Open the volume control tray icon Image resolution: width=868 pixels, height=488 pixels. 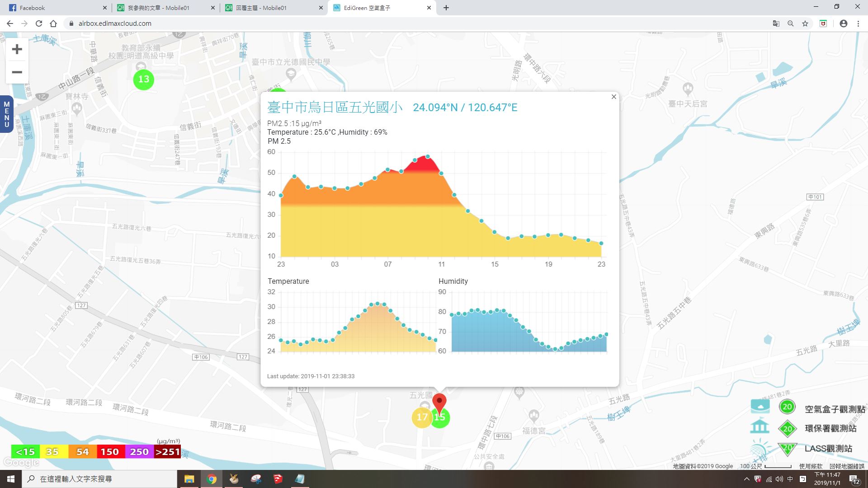tap(779, 479)
